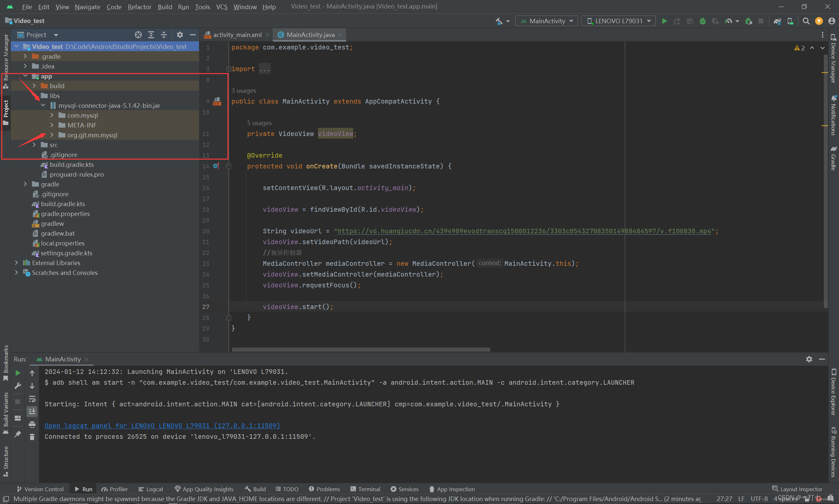The height and width of the screenshot is (504, 839).
Task: Click the Debug app bug icon
Action: point(702,21)
